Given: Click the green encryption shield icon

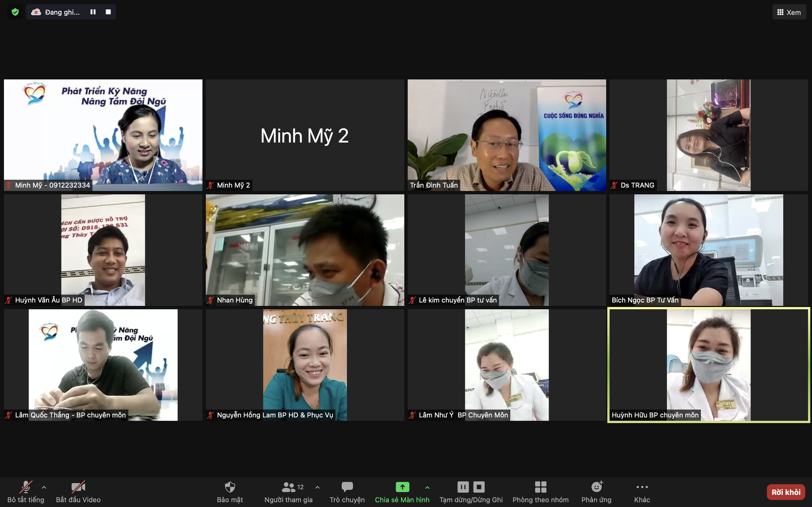Looking at the screenshot, I should click(15, 12).
